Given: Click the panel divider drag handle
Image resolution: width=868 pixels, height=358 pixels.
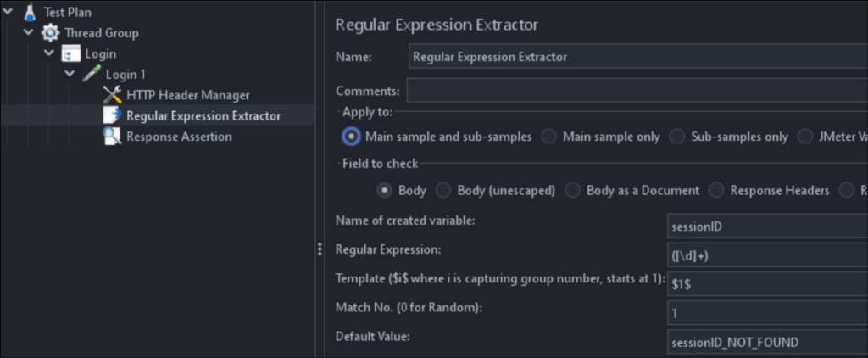Looking at the screenshot, I should (320, 249).
